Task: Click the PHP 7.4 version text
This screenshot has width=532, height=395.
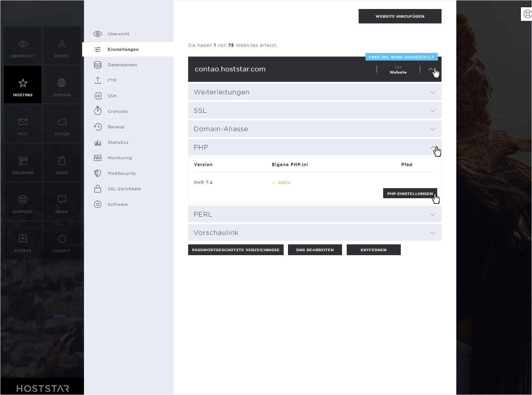Action: pos(203,182)
